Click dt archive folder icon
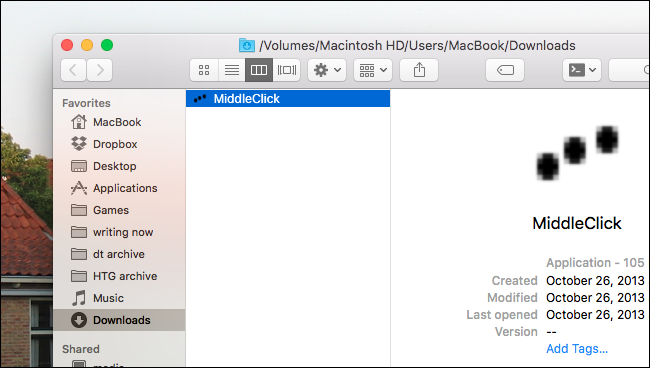Viewport: 650px width, 368px height. point(79,254)
